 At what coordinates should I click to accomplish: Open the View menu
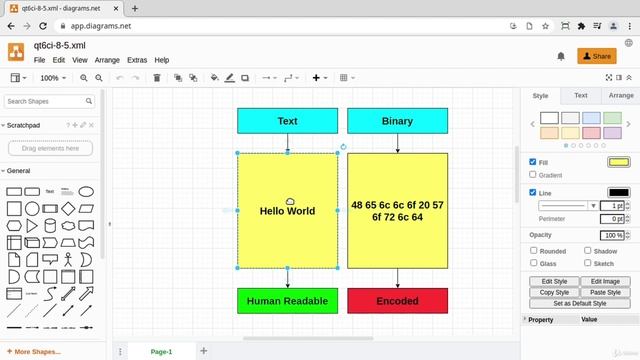tap(80, 60)
